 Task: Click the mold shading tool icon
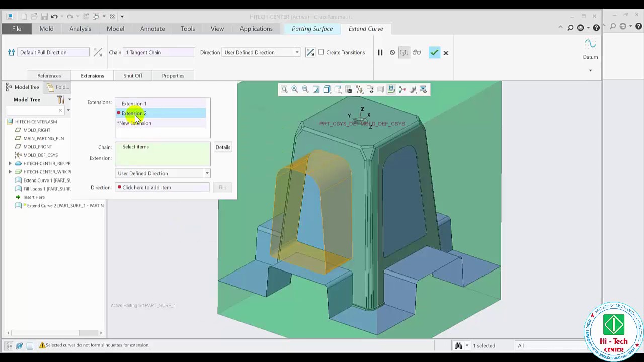pyautogui.click(x=413, y=89)
